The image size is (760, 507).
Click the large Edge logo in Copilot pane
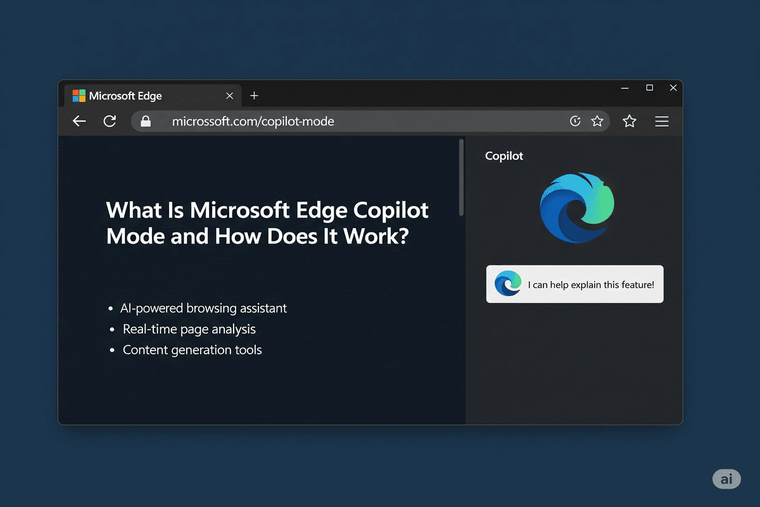point(574,208)
